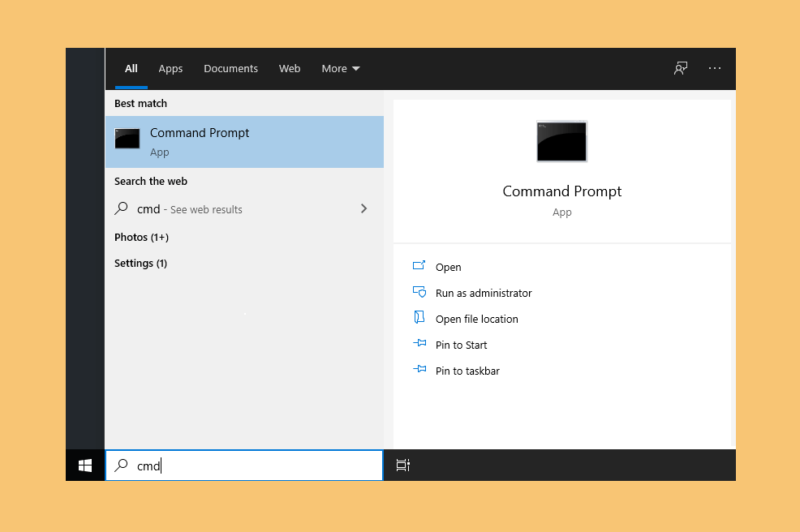The image size is (800, 532).
Task: Expand the Photos (1+) category
Action: tap(141, 237)
